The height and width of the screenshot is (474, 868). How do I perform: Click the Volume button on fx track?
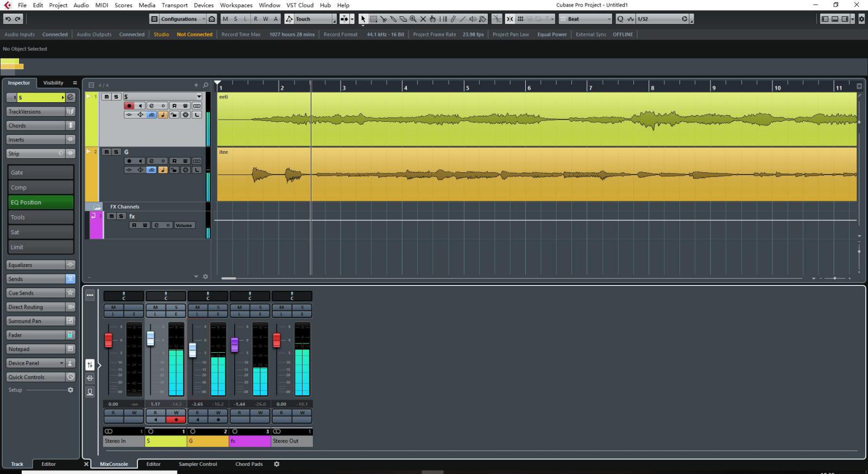(x=184, y=226)
